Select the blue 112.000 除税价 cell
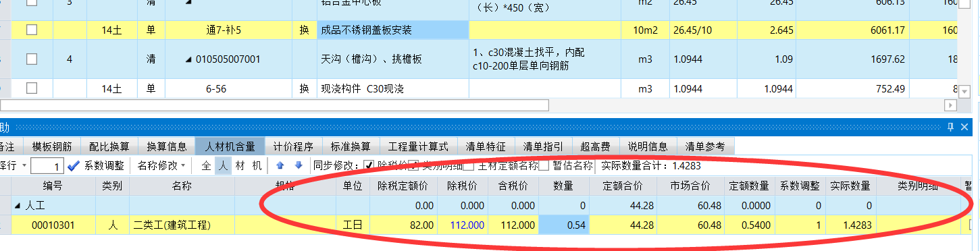 [463, 225]
